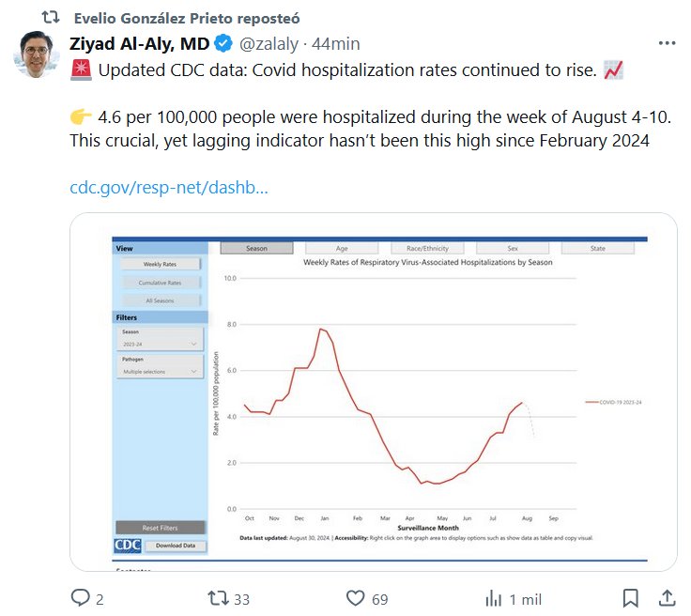The height and width of the screenshot is (616, 691).
Task: Open the three-dot more options menu
Action: (666, 43)
